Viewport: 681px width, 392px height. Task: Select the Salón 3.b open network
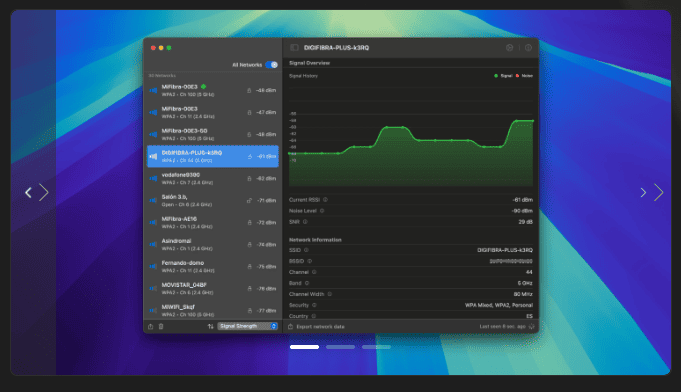point(213,201)
